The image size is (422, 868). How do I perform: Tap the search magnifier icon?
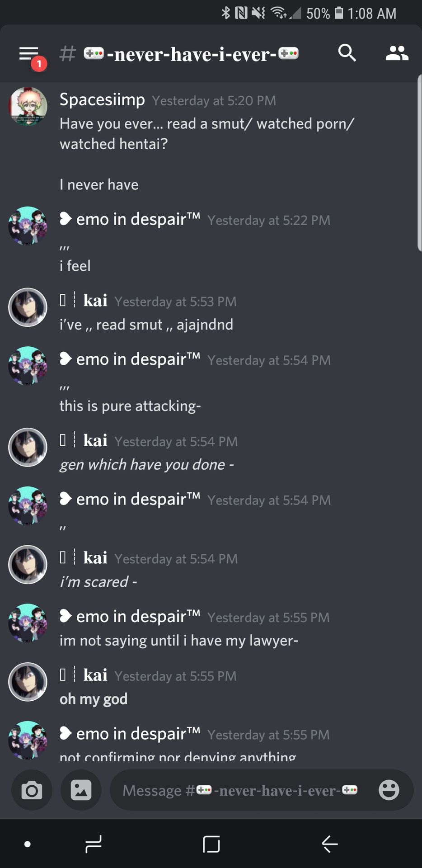[x=347, y=53]
